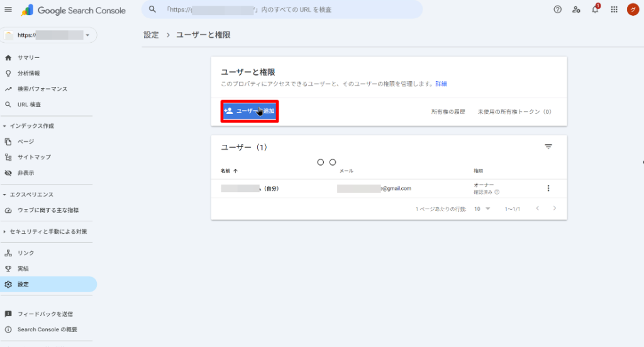This screenshot has width=644, height=347.
Task: Open 未使用の所有権トークン (0)
Action: pos(514,111)
